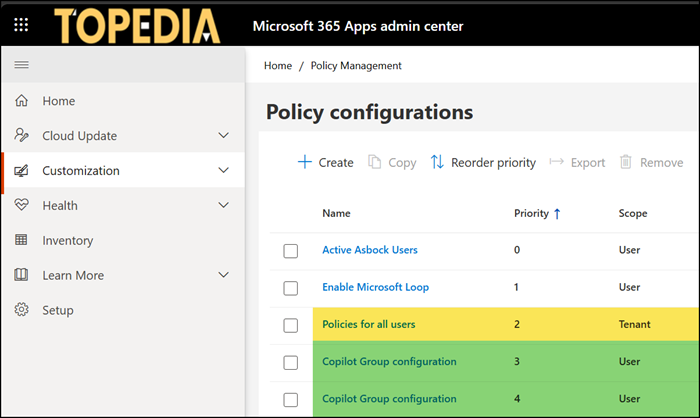
Task: Click the Reorder priority label
Action: coord(493,163)
